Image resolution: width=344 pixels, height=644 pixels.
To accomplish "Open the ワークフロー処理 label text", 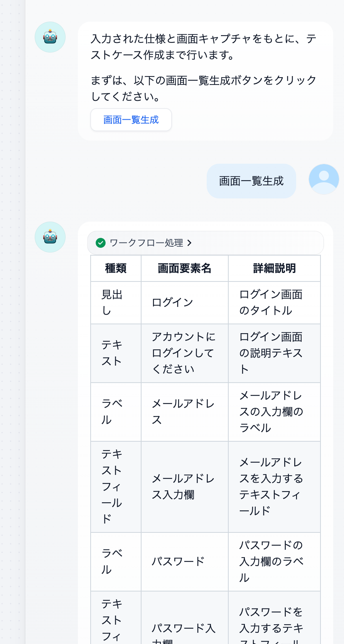I will coord(146,243).
